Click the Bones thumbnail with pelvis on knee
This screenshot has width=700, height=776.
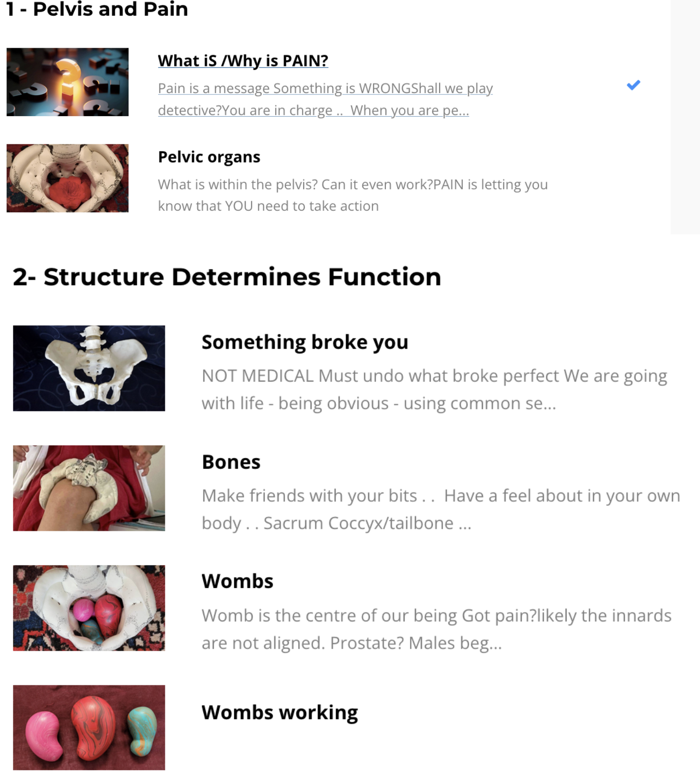click(89, 488)
